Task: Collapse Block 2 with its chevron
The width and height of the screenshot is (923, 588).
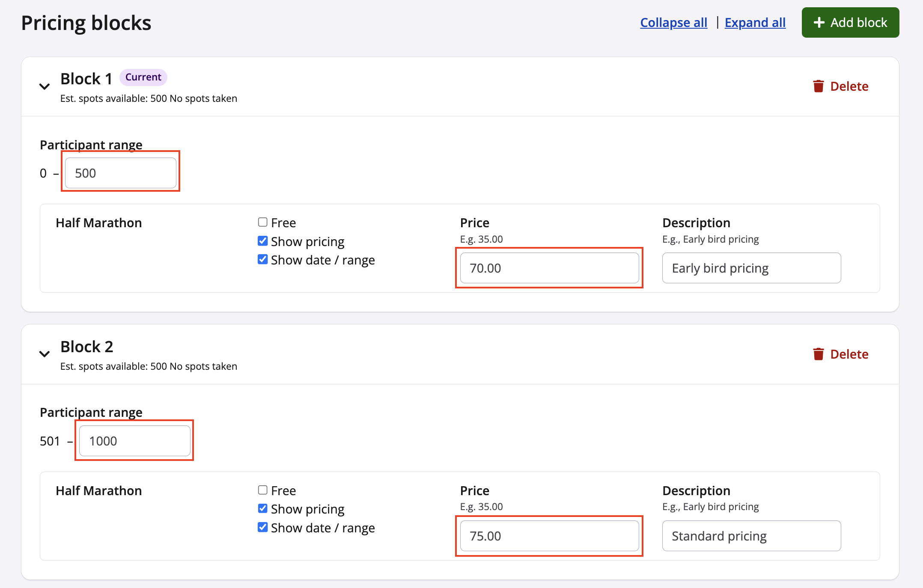Action: 45,354
